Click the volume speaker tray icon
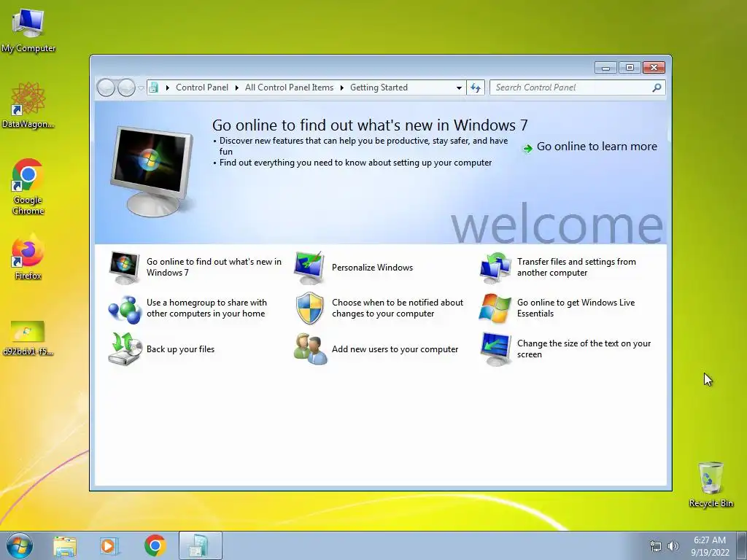 pyautogui.click(x=673, y=546)
